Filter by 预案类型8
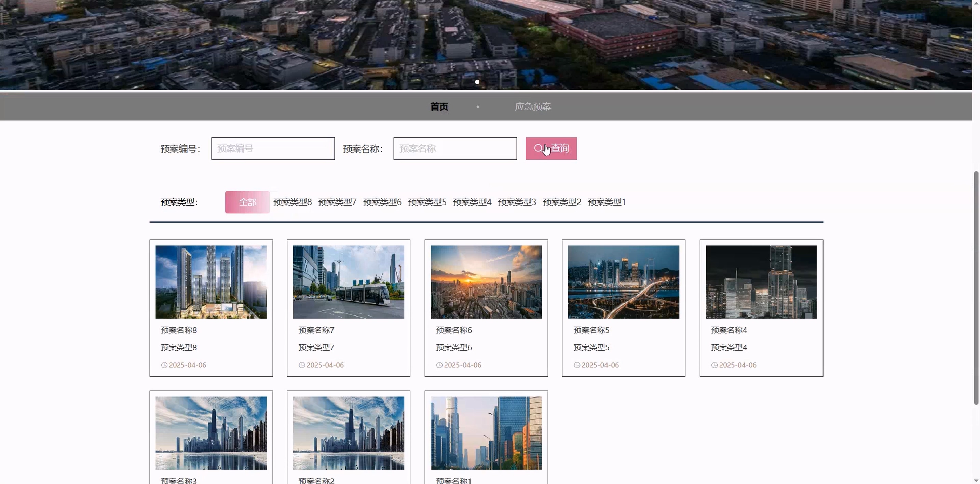This screenshot has width=980, height=484. coord(292,202)
